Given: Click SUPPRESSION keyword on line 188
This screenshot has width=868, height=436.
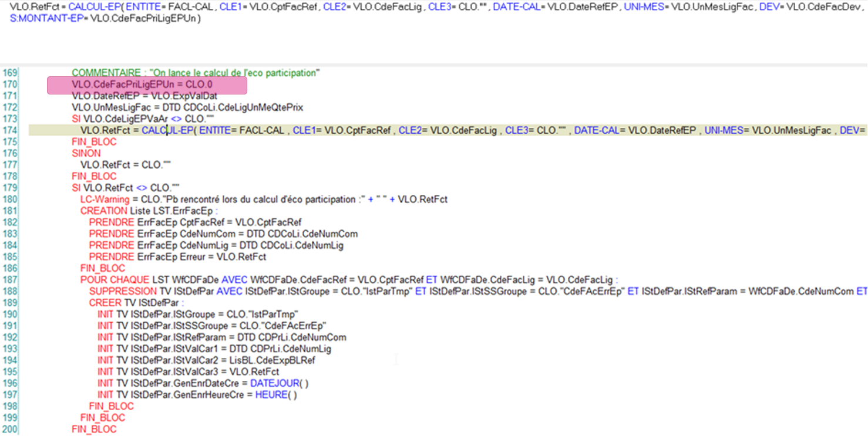Looking at the screenshot, I should click(x=123, y=291).
